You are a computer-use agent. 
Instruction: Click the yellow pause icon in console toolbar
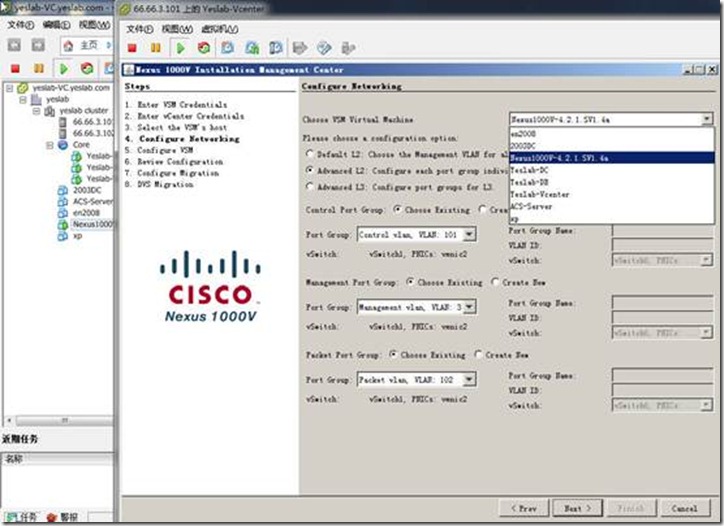click(156, 48)
